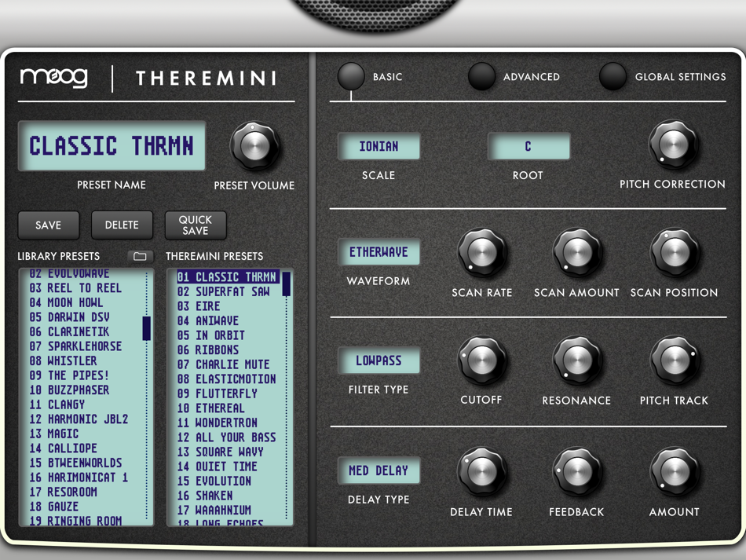Select library preset 07 SPARKLEHORSE
The width and height of the screenshot is (746, 560).
pyautogui.click(x=75, y=346)
